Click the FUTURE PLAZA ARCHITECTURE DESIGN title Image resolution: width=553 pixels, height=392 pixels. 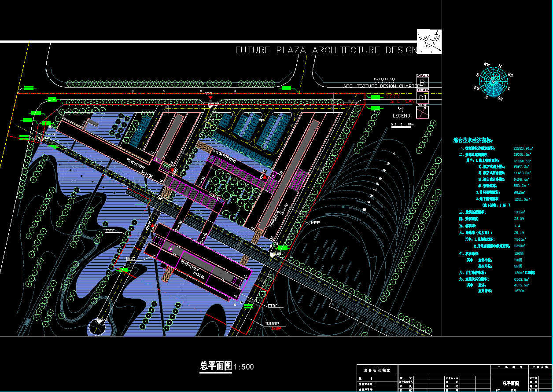(x=326, y=50)
